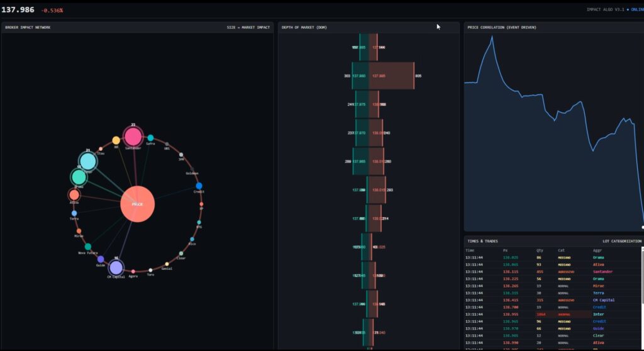Click the Px column header
This screenshot has width=644, height=351.
(505, 250)
